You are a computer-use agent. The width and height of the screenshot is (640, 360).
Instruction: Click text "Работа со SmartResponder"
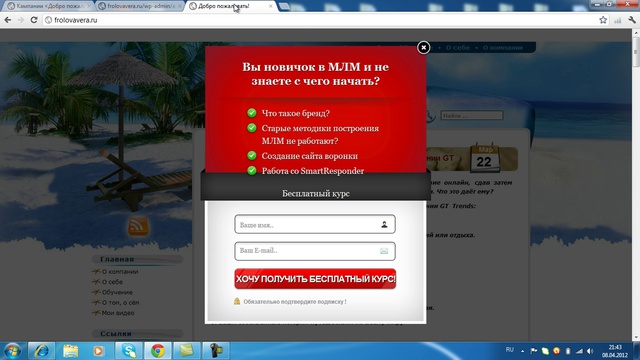(x=313, y=171)
